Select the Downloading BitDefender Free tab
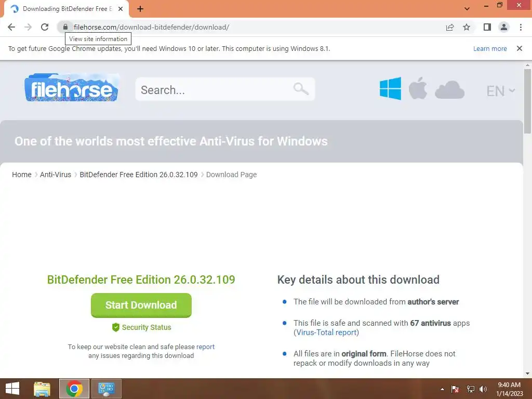This screenshot has height=399, width=532. click(x=66, y=9)
